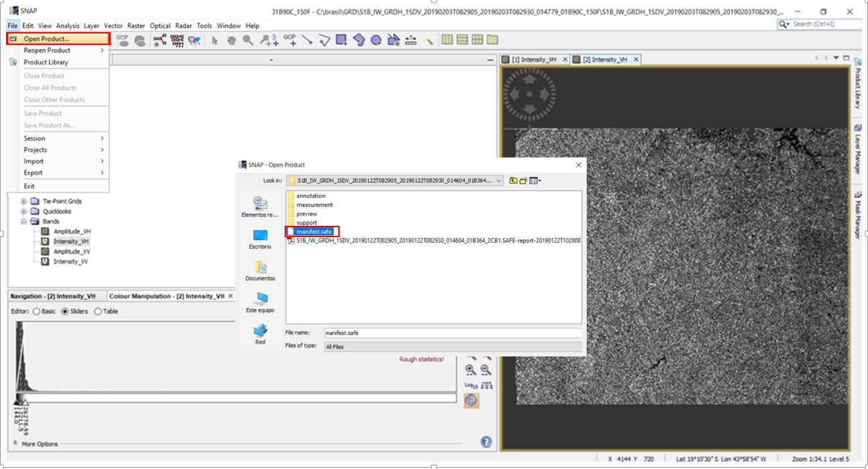Image resolution: width=868 pixels, height=469 pixels.
Task: Click Open Product in File menu
Action: point(46,39)
